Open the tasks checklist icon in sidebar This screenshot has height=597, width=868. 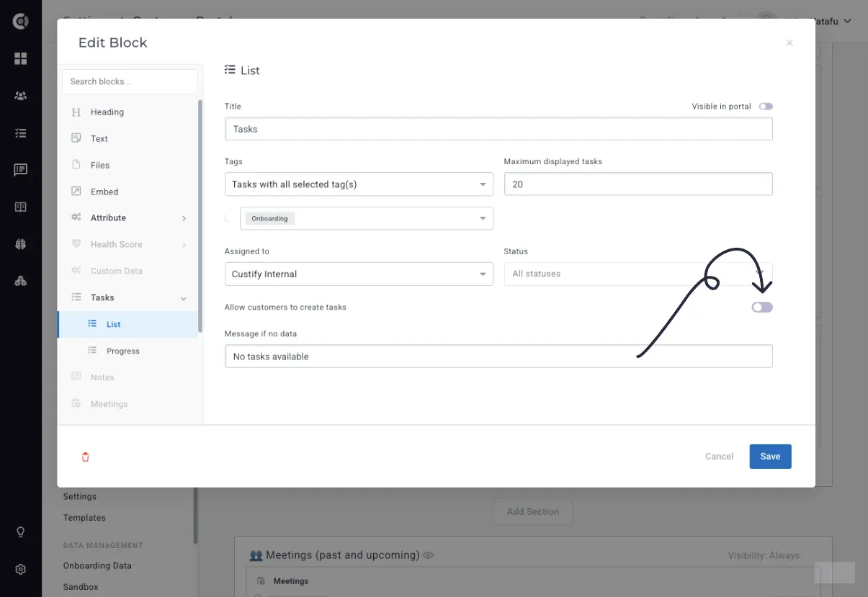click(x=20, y=133)
